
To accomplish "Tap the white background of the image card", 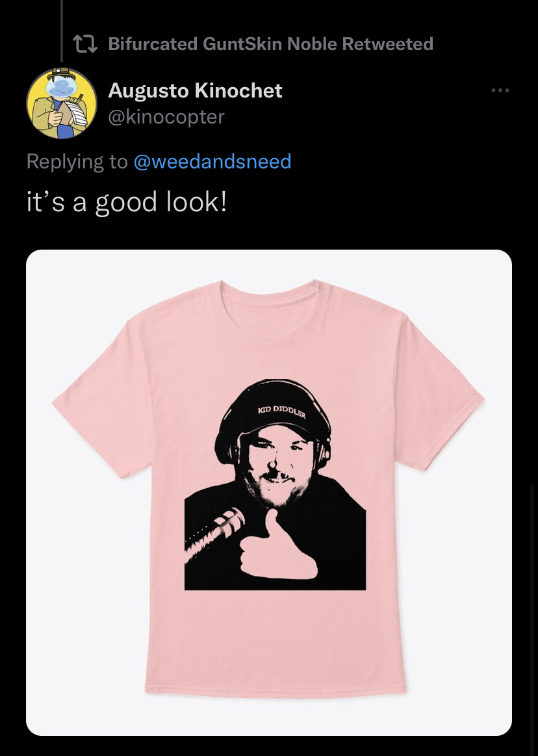I will 458,627.
